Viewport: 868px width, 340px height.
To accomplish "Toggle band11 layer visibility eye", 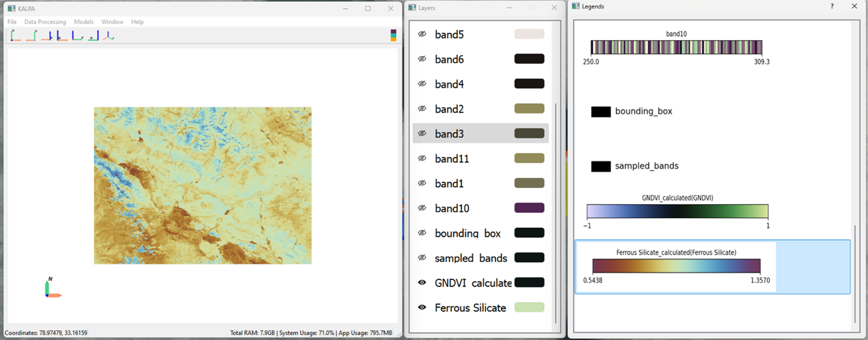I will pos(422,158).
